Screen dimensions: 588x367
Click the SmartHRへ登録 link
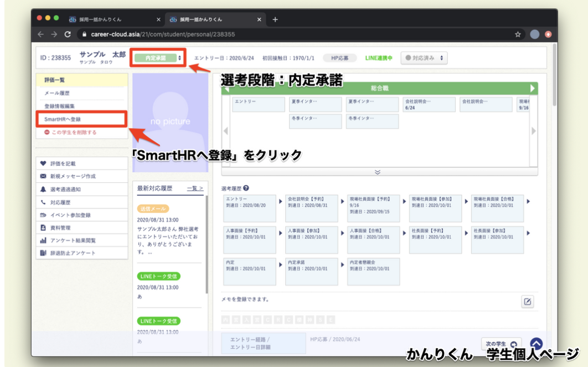click(63, 119)
